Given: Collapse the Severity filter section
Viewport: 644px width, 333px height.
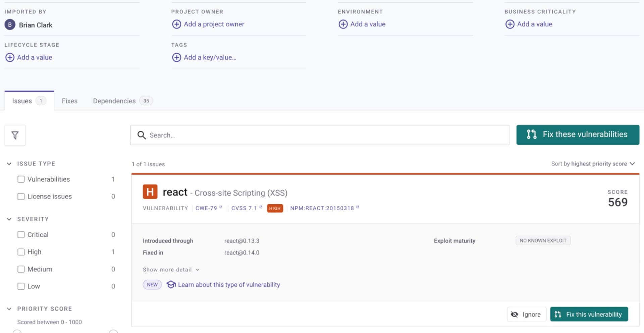Looking at the screenshot, I should click(9, 219).
